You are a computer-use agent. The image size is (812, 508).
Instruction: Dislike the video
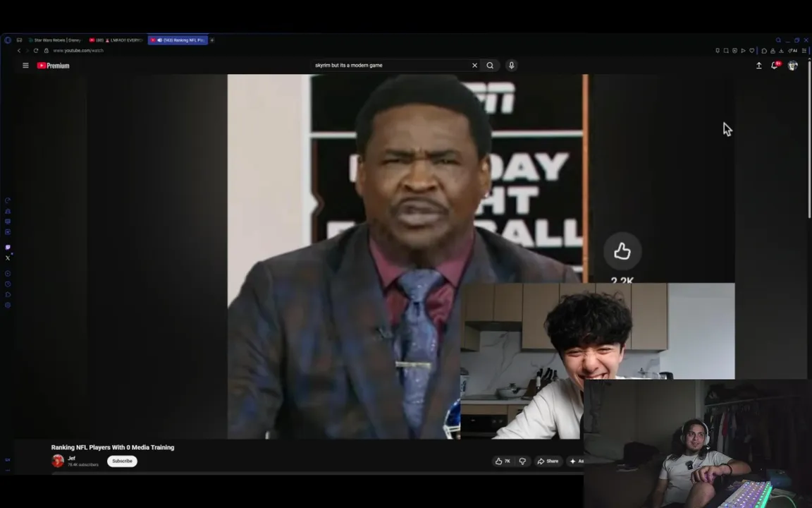tap(522, 461)
